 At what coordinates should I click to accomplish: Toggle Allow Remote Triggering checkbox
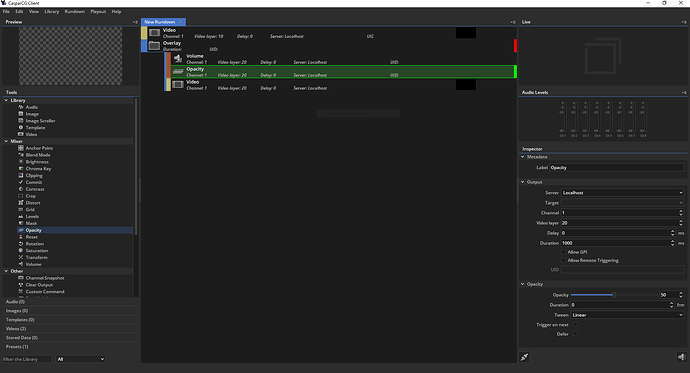(x=563, y=260)
